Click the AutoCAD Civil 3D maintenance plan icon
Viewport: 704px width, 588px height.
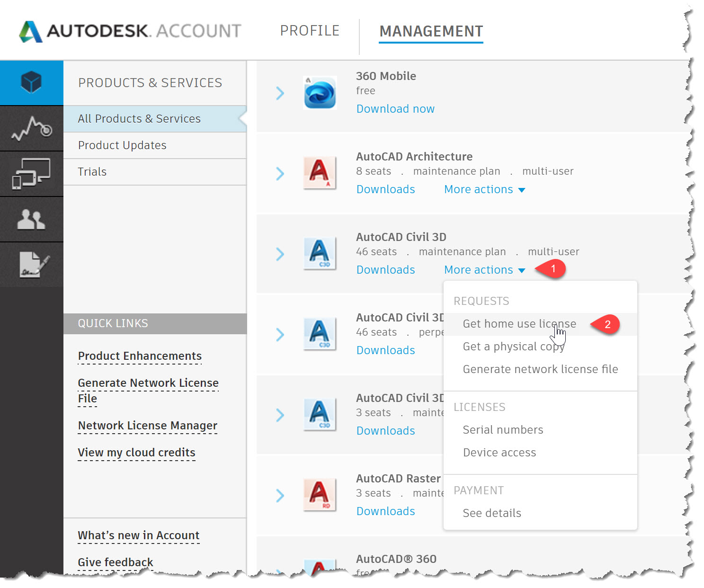coord(320,254)
